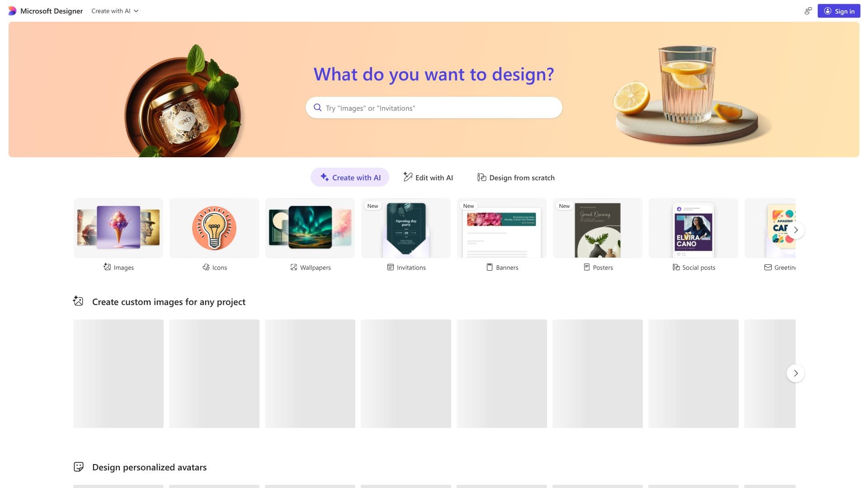Focus the design search input field
This screenshot has width=868, height=488.
coord(434,108)
